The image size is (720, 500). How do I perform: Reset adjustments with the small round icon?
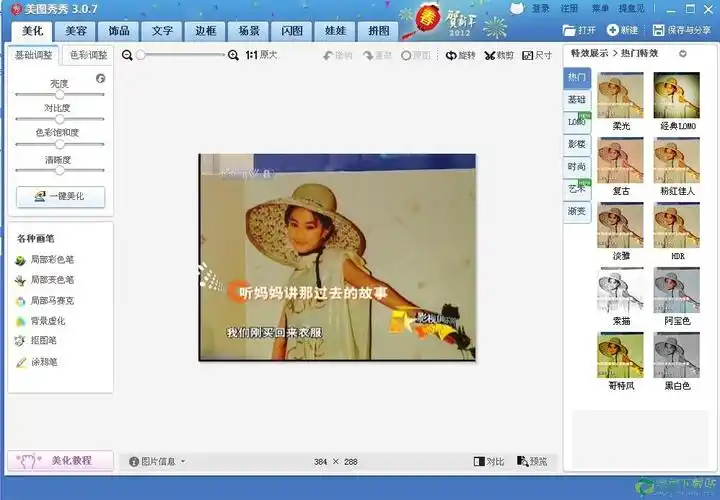100,78
